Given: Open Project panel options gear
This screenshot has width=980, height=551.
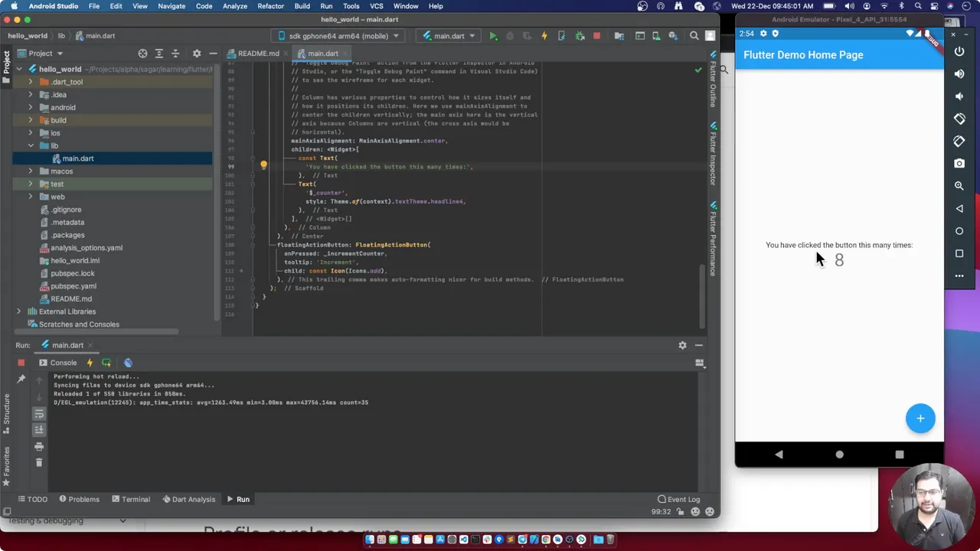Looking at the screenshot, I should pos(197,54).
